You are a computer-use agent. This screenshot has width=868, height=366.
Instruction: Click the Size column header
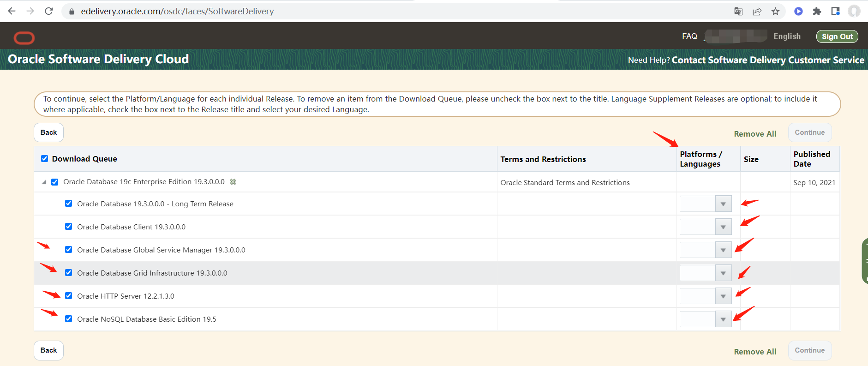(x=751, y=159)
